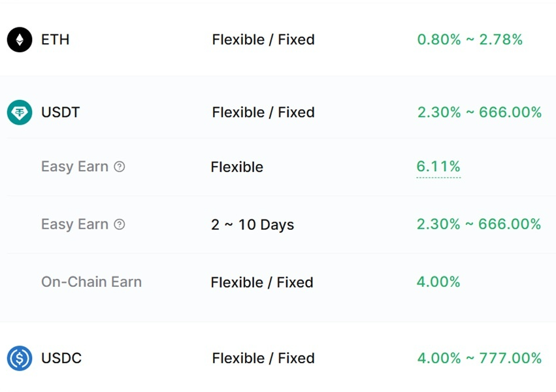Click the 0.80% ~ 2.78% ETH rate

[x=470, y=39]
